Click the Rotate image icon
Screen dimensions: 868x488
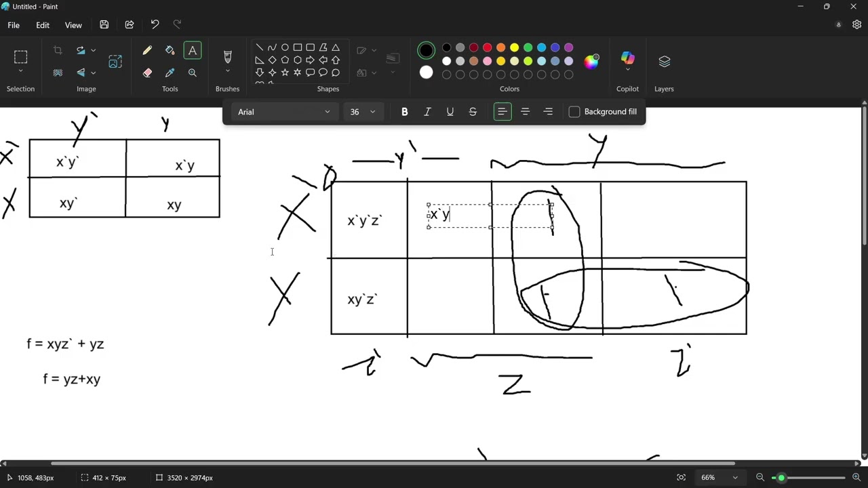[x=81, y=50]
